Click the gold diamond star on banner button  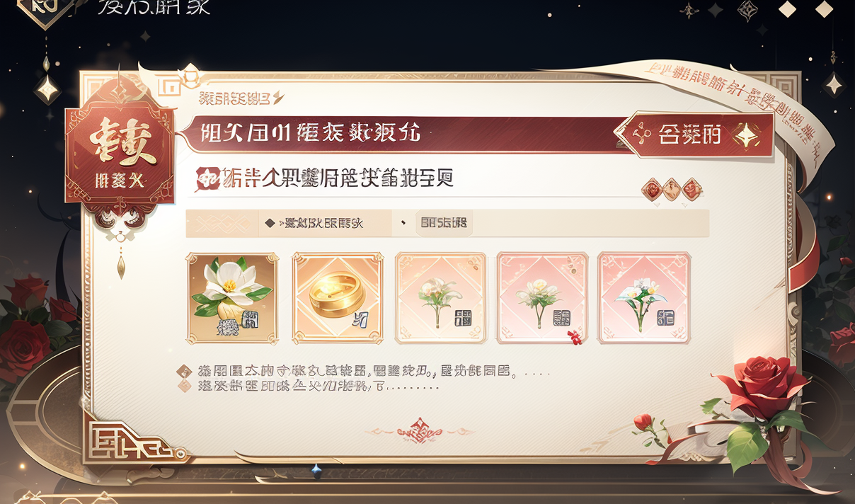pos(746,134)
